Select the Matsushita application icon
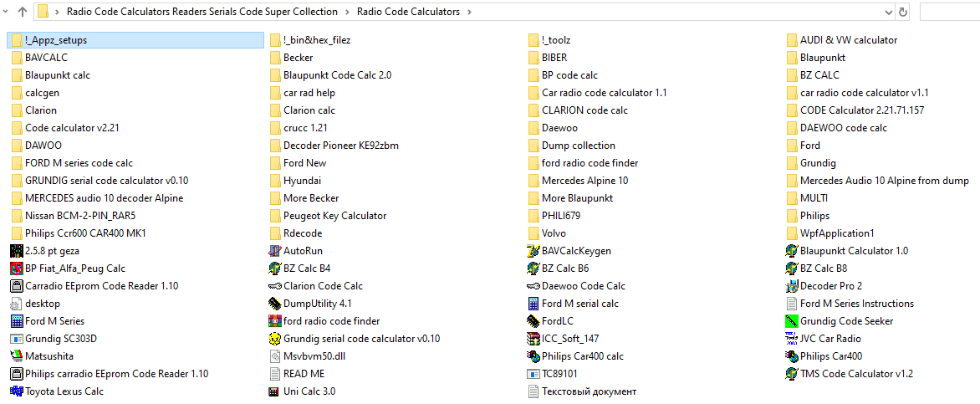Screen dimensions: 980x404 point(17,355)
